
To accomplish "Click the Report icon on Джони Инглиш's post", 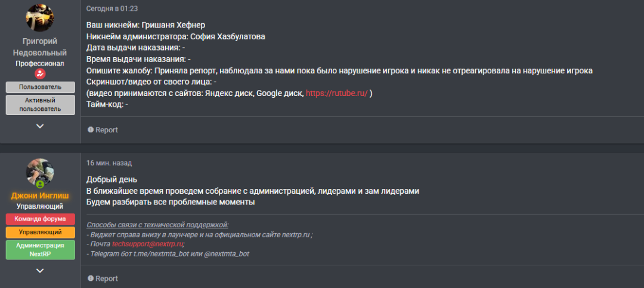I will (x=91, y=278).
